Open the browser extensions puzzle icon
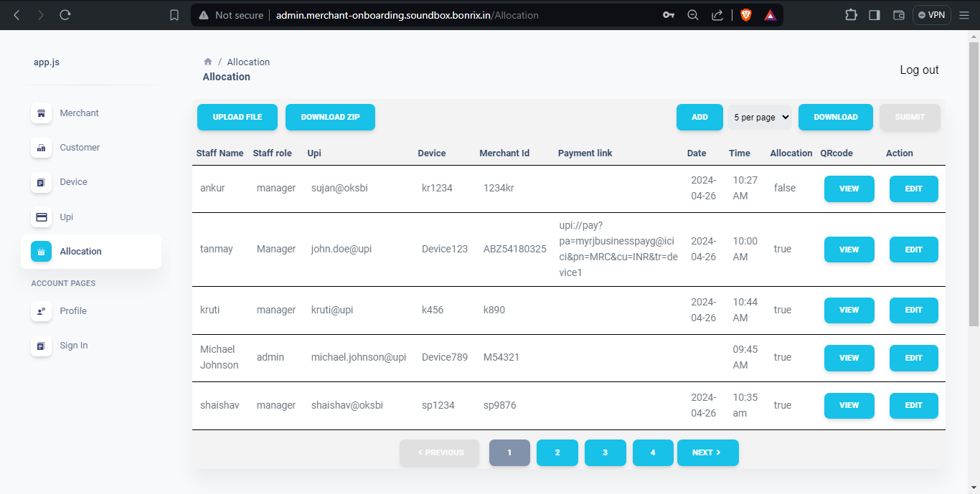The width and height of the screenshot is (980, 494). click(x=851, y=14)
